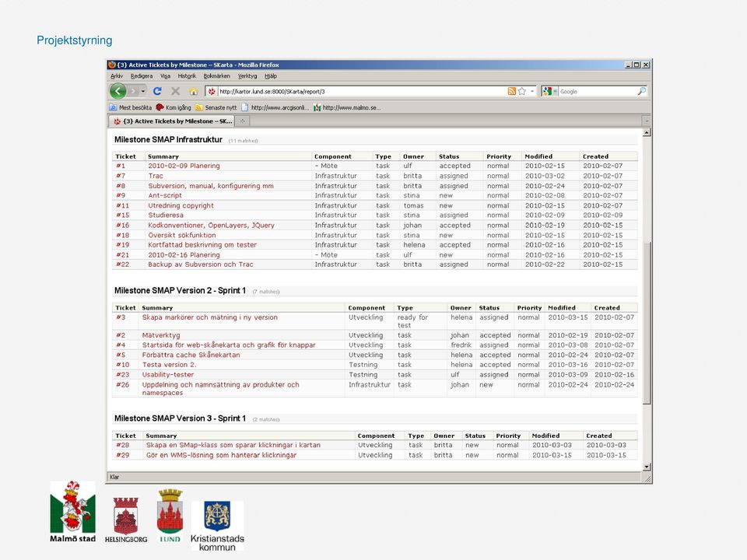Click the Milestone SMAP Infrastruktur heading

click(168, 139)
